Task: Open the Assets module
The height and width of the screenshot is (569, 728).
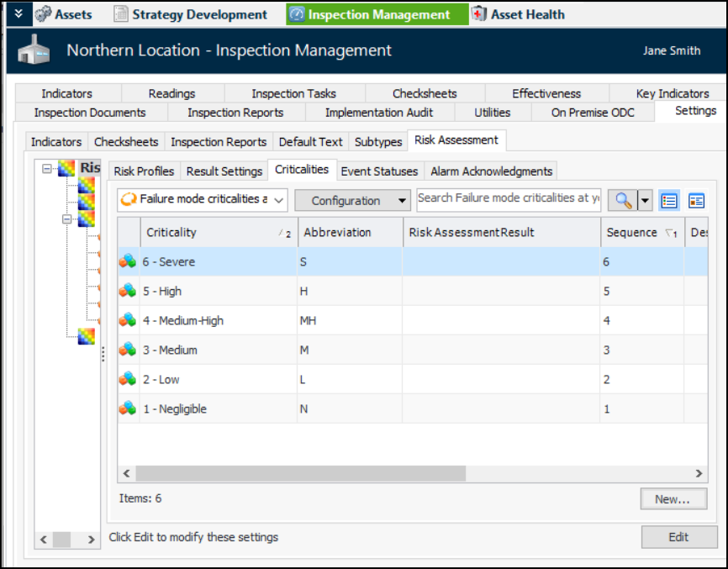Action: pos(64,14)
